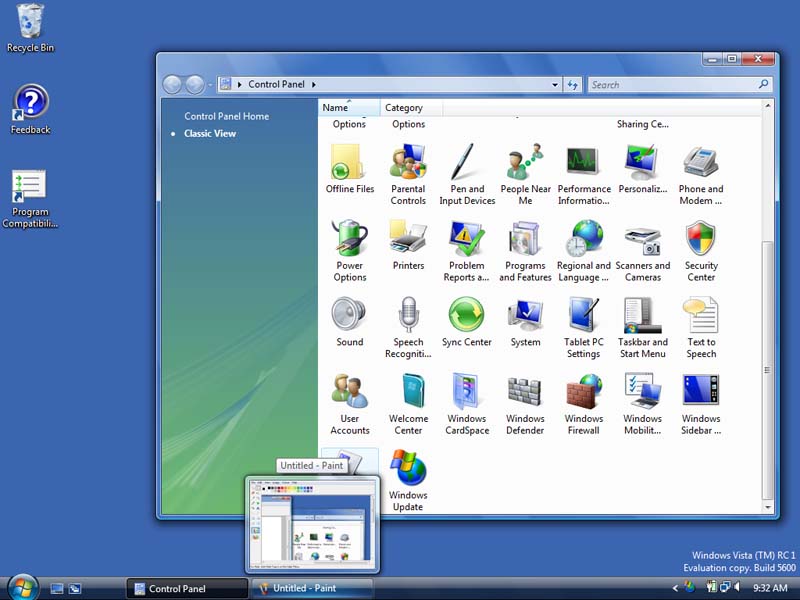The height and width of the screenshot is (600, 800).
Task: Open Phone and Modem options
Action: click(x=701, y=174)
